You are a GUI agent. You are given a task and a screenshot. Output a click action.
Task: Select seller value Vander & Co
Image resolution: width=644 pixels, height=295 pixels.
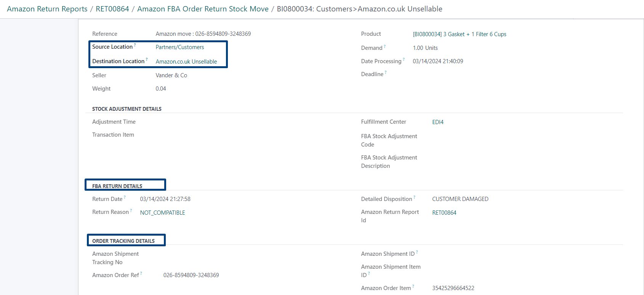[171, 75]
